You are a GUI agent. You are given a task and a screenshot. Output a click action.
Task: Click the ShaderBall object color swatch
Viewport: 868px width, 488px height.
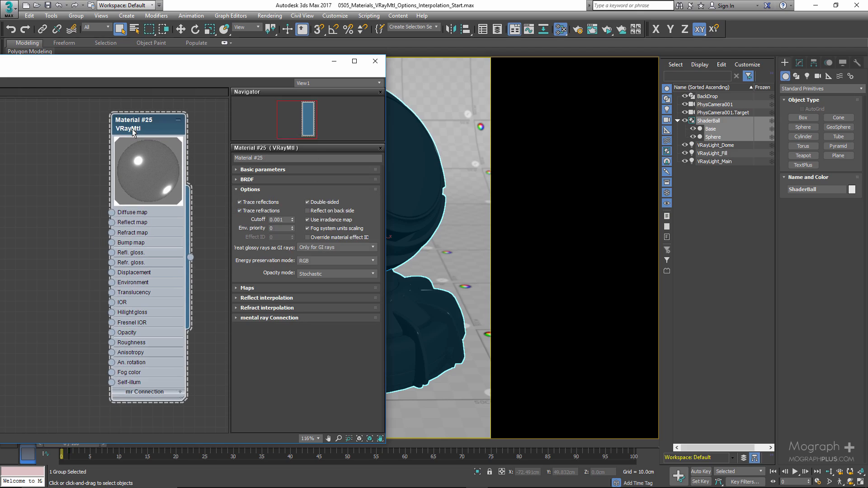tap(852, 189)
